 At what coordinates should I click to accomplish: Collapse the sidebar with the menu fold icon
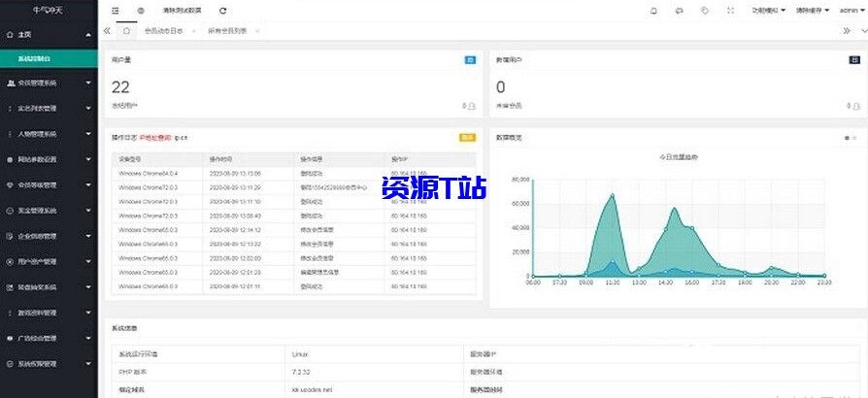point(115,11)
